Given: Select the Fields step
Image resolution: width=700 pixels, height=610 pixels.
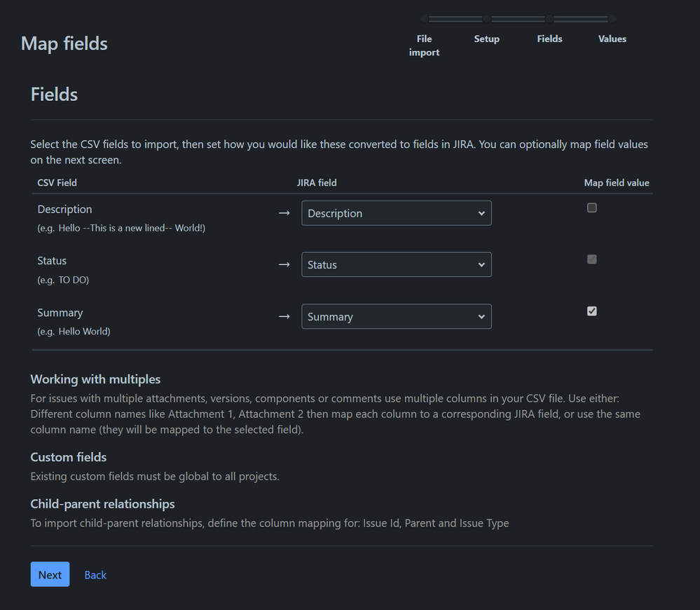Looking at the screenshot, I should [549, 39].
